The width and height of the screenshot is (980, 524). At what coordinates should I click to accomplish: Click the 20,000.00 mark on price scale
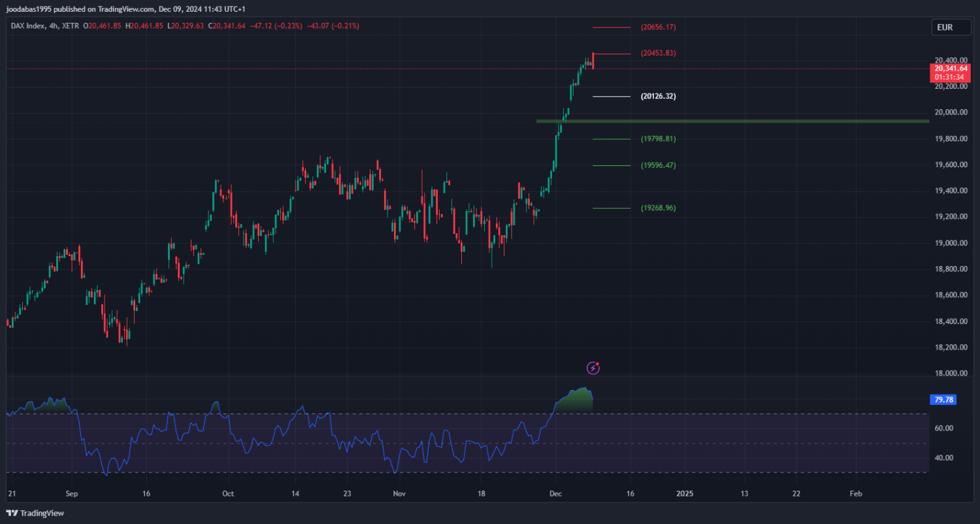coord(951,112)
